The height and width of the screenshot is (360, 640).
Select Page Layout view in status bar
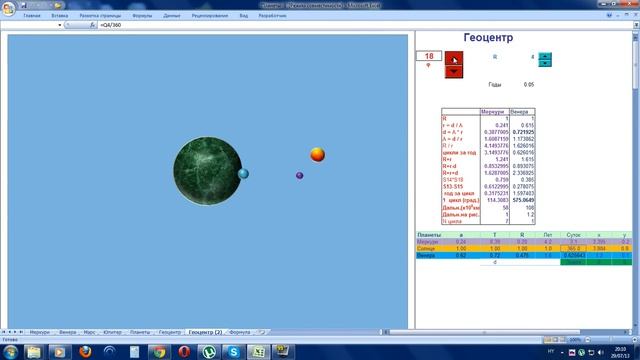[x=556, y=340]
